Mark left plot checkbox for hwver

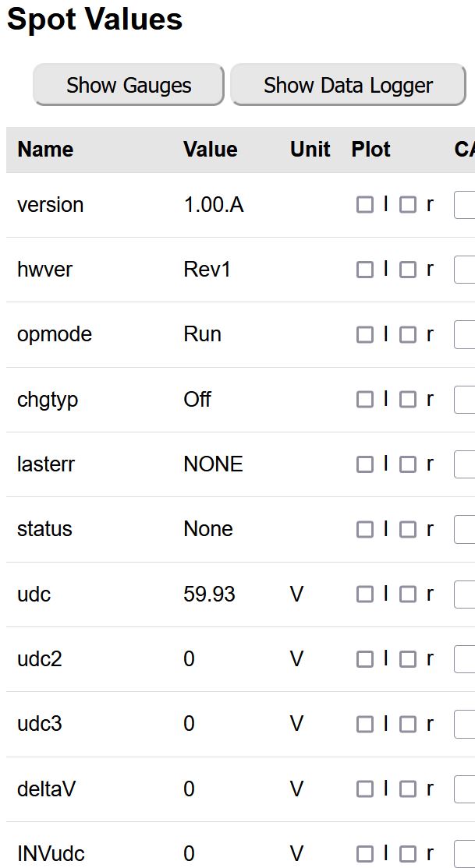pyautogui.click(x=364, y=270)
